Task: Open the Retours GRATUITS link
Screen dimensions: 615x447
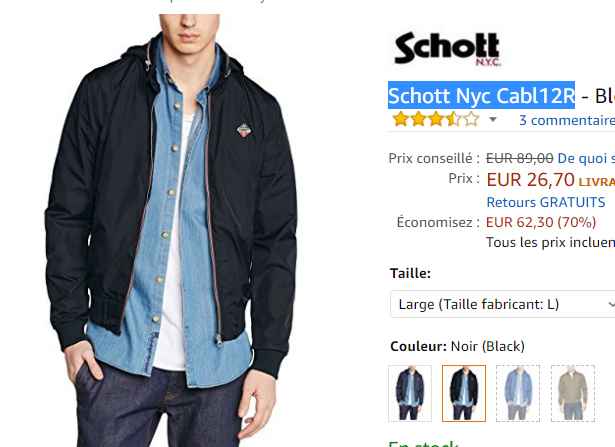Action: click(546, 202)
